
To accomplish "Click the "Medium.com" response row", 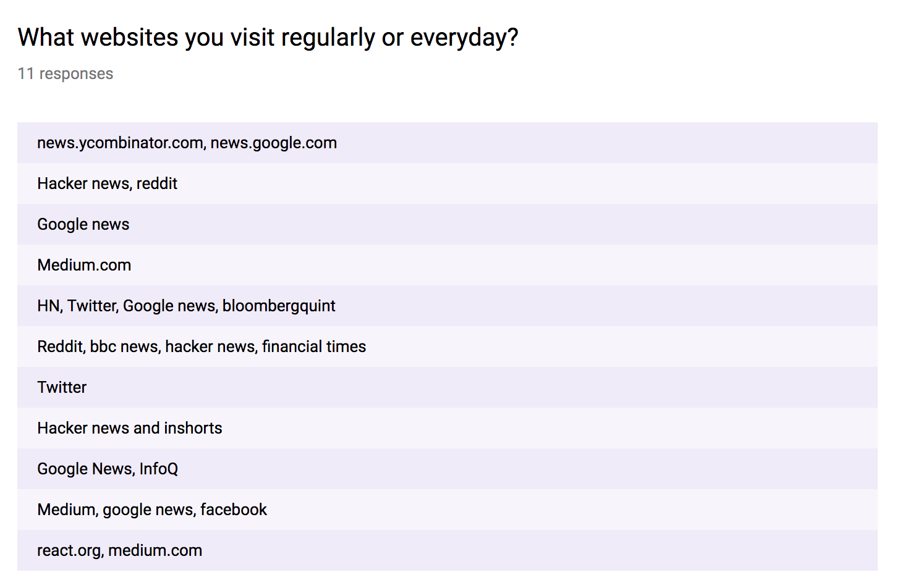I will point(84,265).
